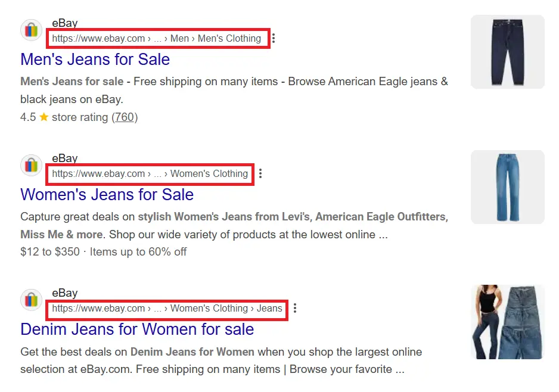Image resolution: width=559 pixels, height=392 pixels.
Task: Click the eBay favicon on the Denim Jeans result
Action: point(31,300)
